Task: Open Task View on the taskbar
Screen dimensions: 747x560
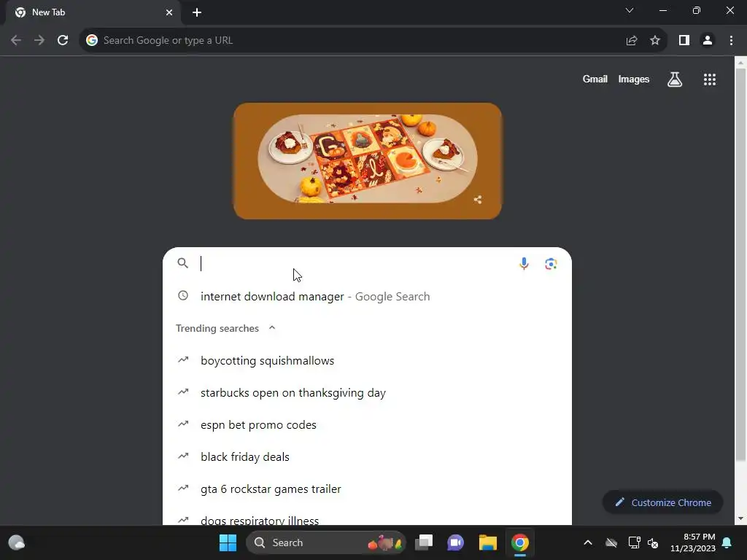Action: point(424,542)
